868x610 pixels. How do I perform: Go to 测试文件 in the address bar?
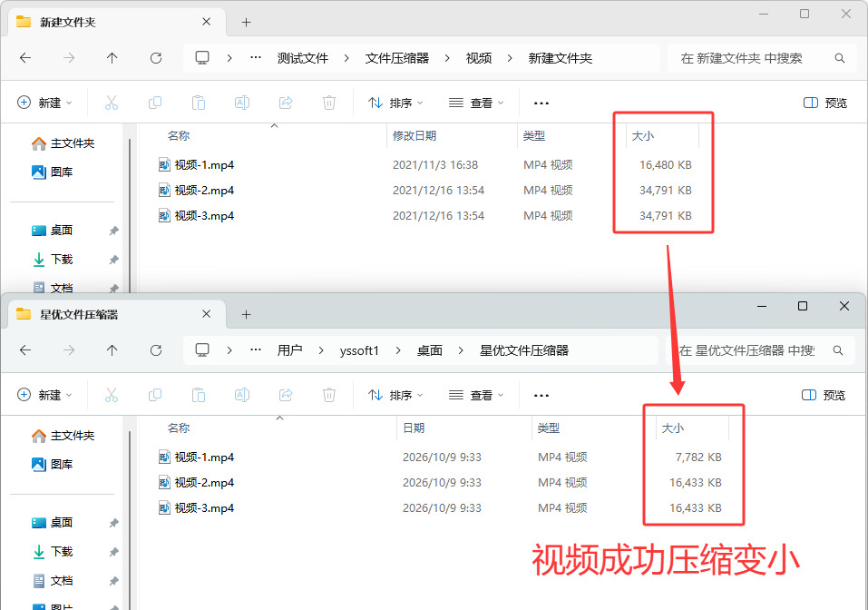(x=303, y=58)
